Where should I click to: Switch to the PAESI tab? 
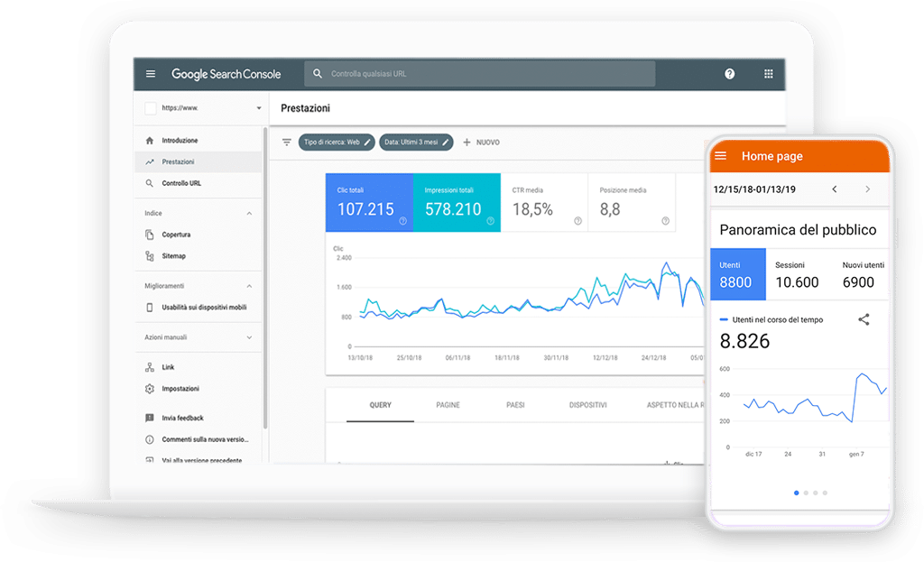point(515,405)
